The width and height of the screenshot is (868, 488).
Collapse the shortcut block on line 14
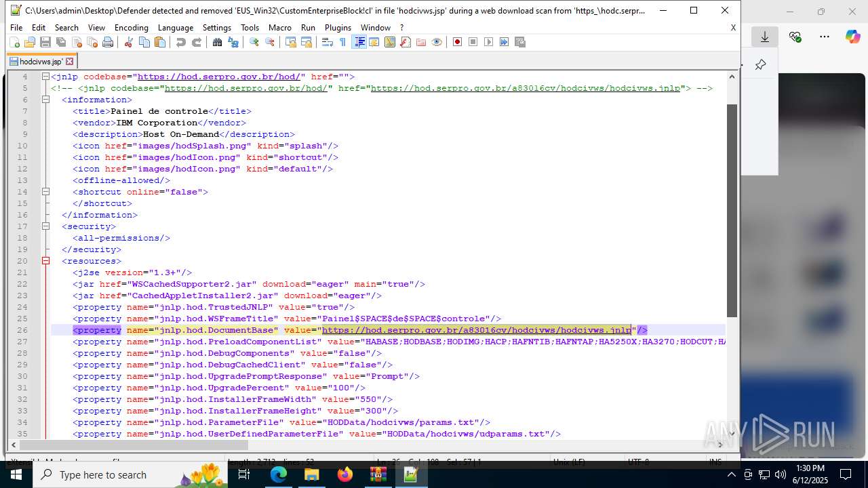point(45,192)
